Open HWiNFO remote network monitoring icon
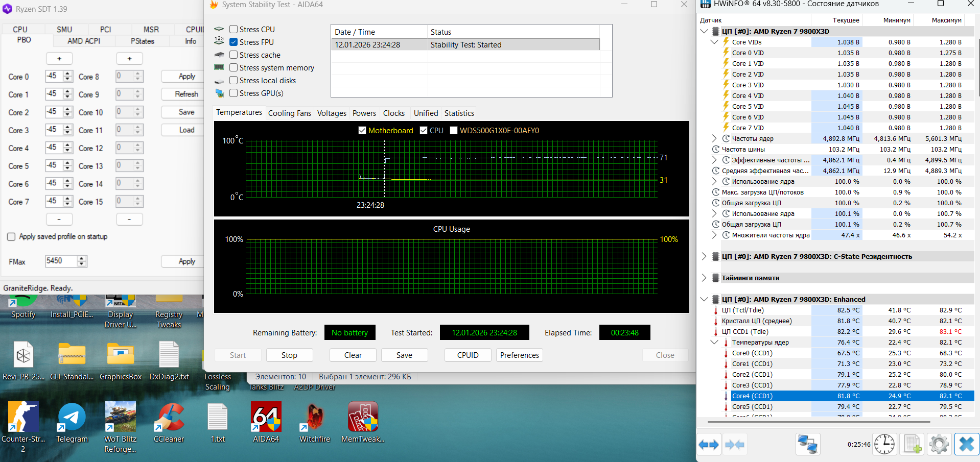This screenshot has height=462, width=980. pyautogui.click(x=808, y=444)
